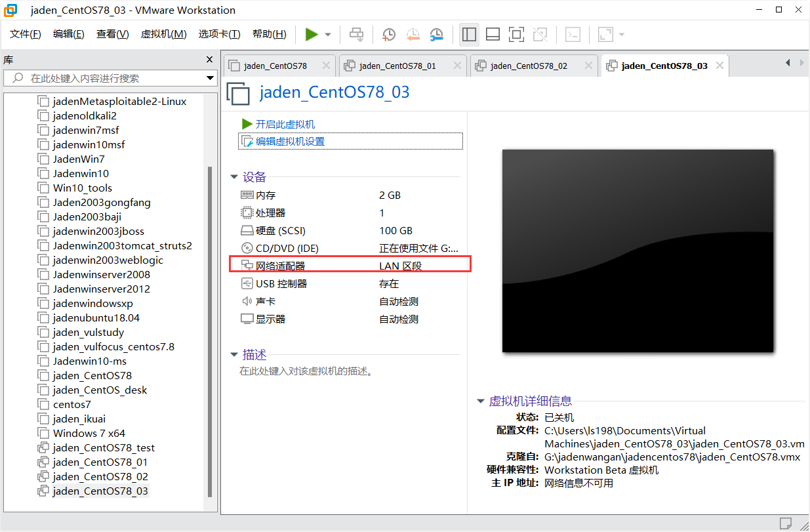The width and height of the screenshot is (810, 532).
Task: Revert to the latest snapshot
Action: (x=413, y=34)
